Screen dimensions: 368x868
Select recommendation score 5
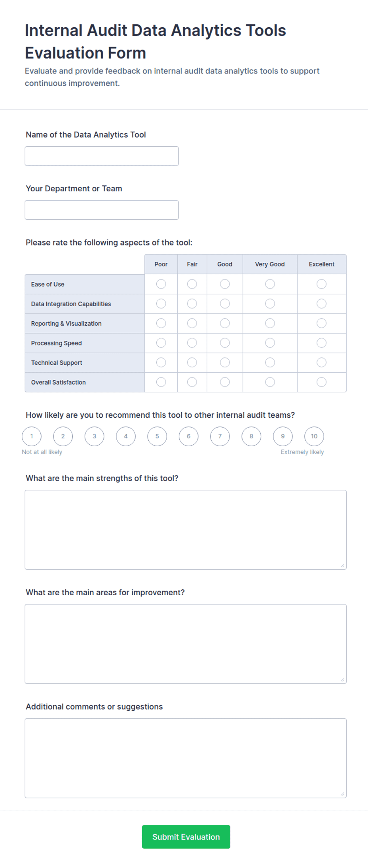point(157,436)
